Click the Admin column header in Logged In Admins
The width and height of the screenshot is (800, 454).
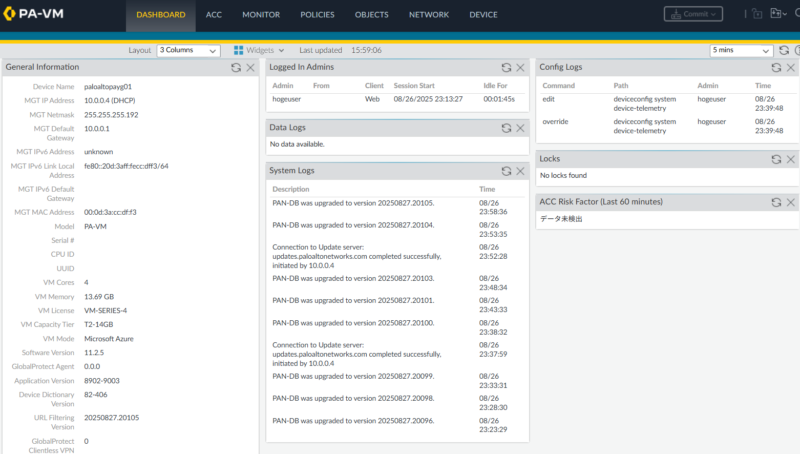pyautogui.click(x=283, y=86)
